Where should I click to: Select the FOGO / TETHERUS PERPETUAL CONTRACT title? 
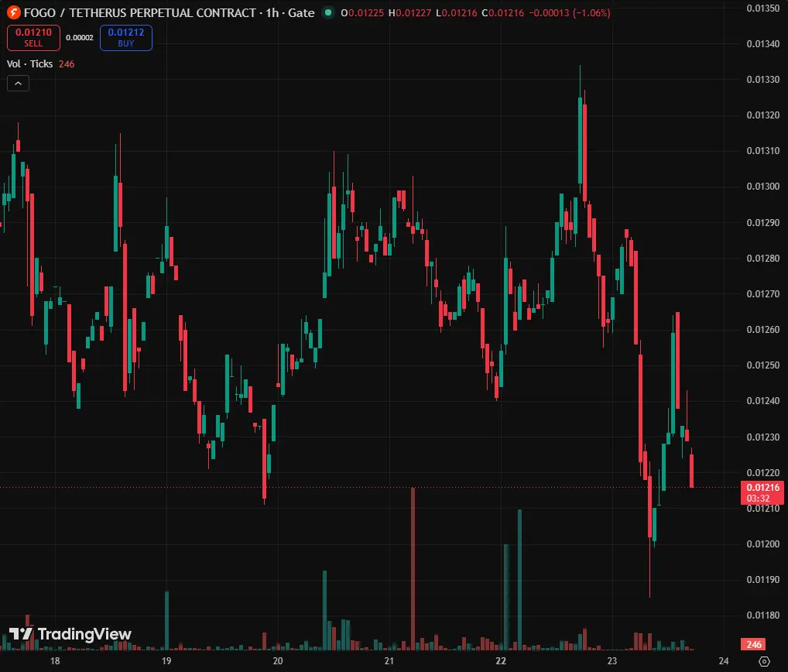click(139, 12)
